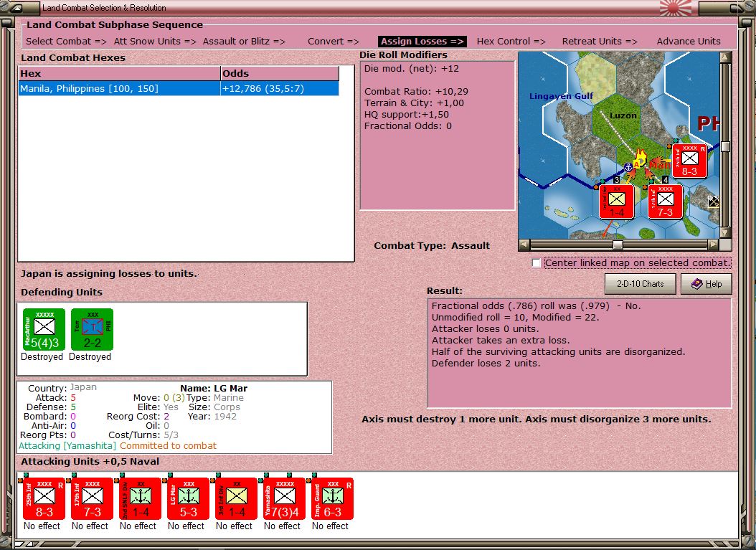Click the 'HQ support:+1,50' modifier line
756x550 pixels.
coord(407,115)
